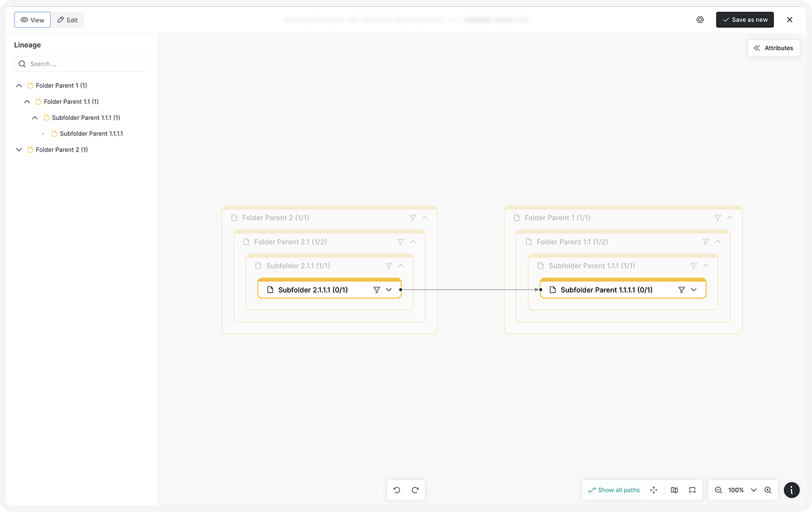
Task: Click the Save as new button
Action: [x=745, y=20]
